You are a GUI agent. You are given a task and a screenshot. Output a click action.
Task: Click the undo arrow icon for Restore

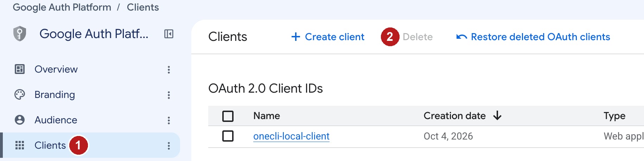[x=461, y=37]
